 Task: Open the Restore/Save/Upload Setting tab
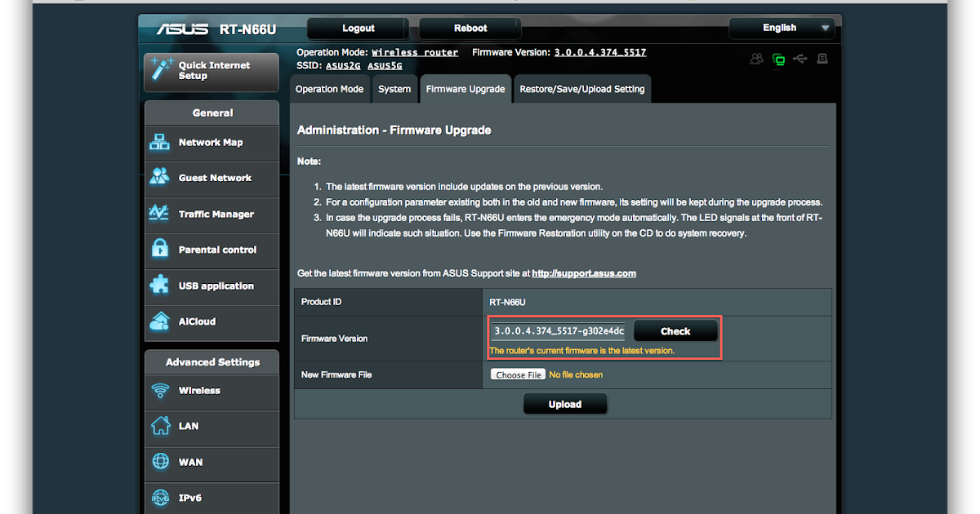(581, 88)
